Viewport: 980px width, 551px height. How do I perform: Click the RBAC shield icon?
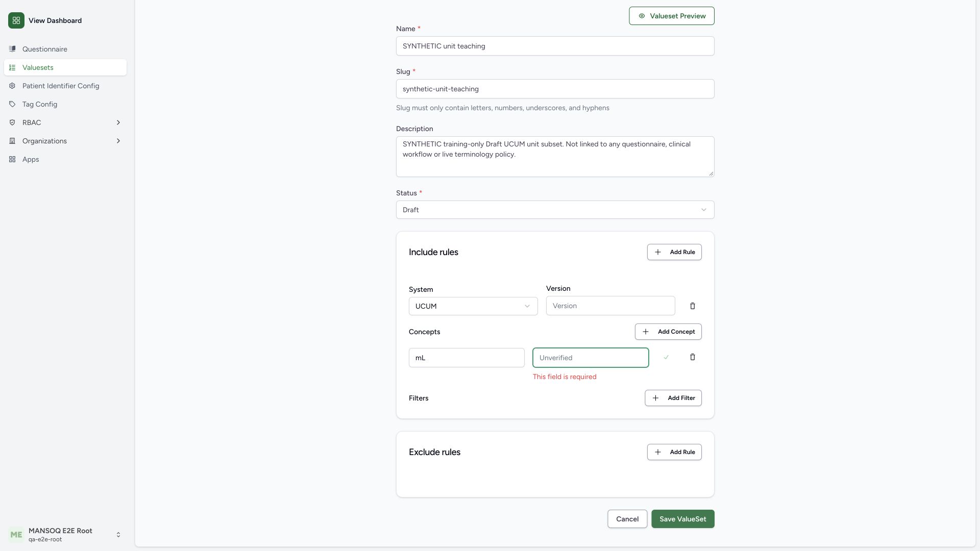(x=12, y=122)
